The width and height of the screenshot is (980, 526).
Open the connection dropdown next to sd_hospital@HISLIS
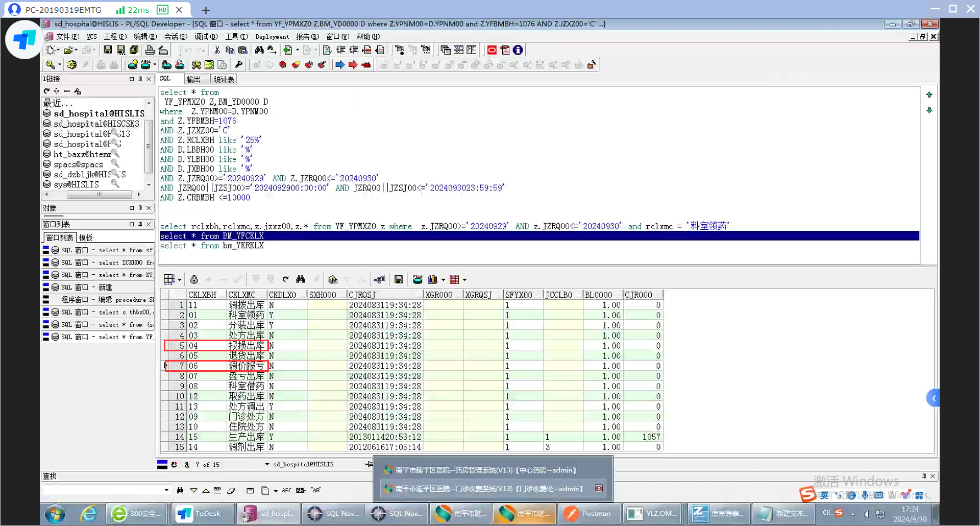[267, 464]
